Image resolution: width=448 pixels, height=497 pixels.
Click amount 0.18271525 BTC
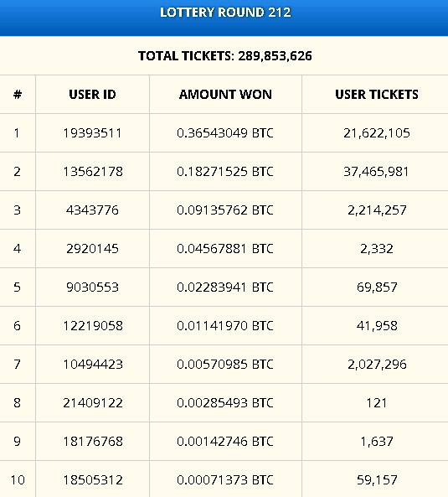(x=225, y=172)
